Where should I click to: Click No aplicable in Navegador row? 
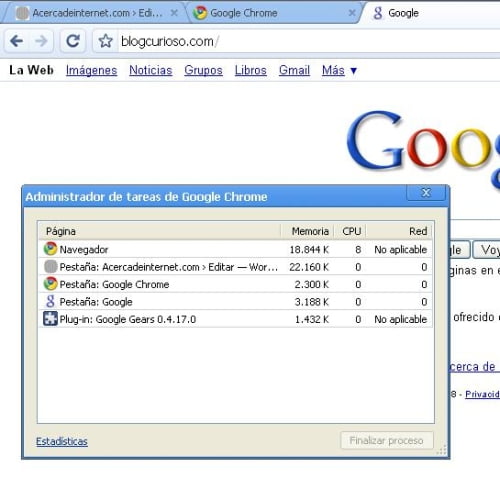[x=401, y=249]
